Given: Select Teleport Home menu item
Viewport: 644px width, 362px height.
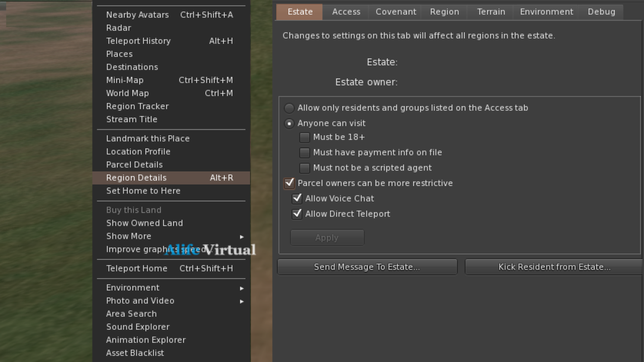Looking at the screenshot, I should click(171, 269).
